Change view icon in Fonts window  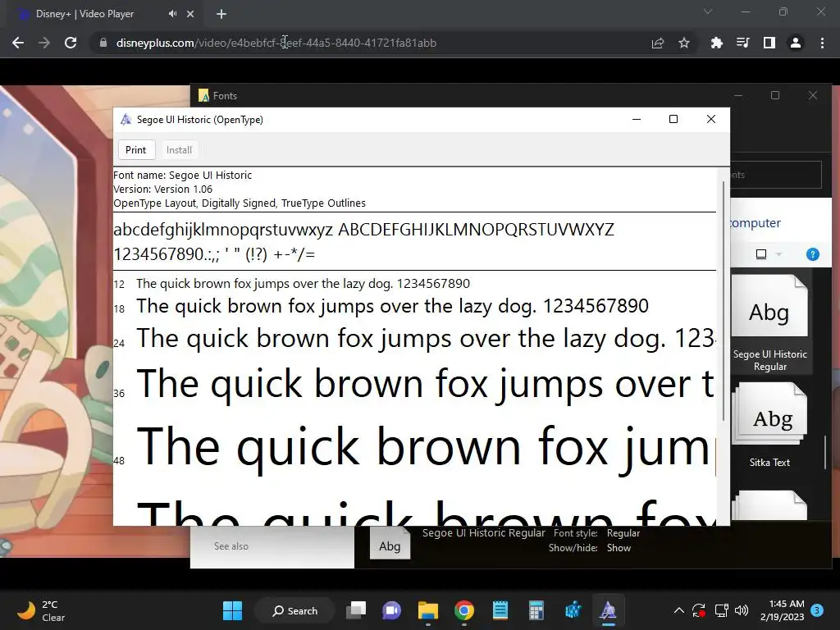[761, 254]
